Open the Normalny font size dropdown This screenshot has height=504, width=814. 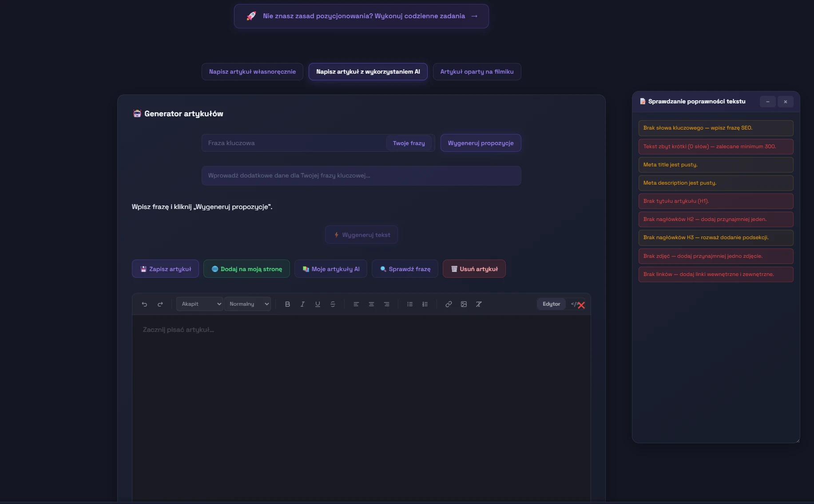[248, 304]
